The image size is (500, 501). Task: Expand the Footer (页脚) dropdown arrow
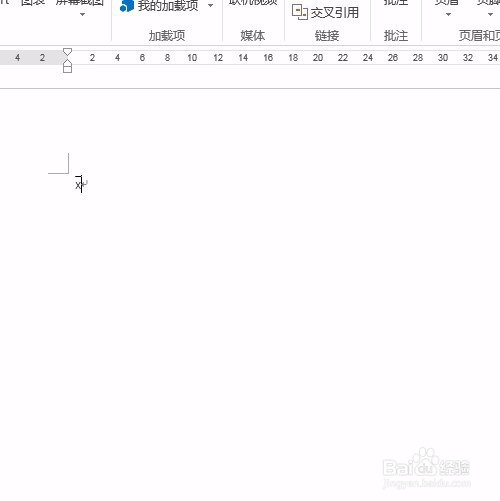click(x=490, y=15)
